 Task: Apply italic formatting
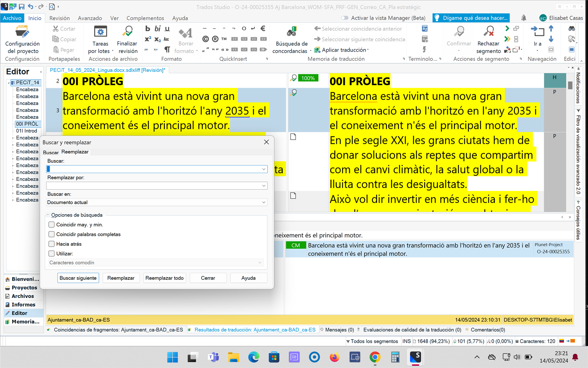point(158,29)
